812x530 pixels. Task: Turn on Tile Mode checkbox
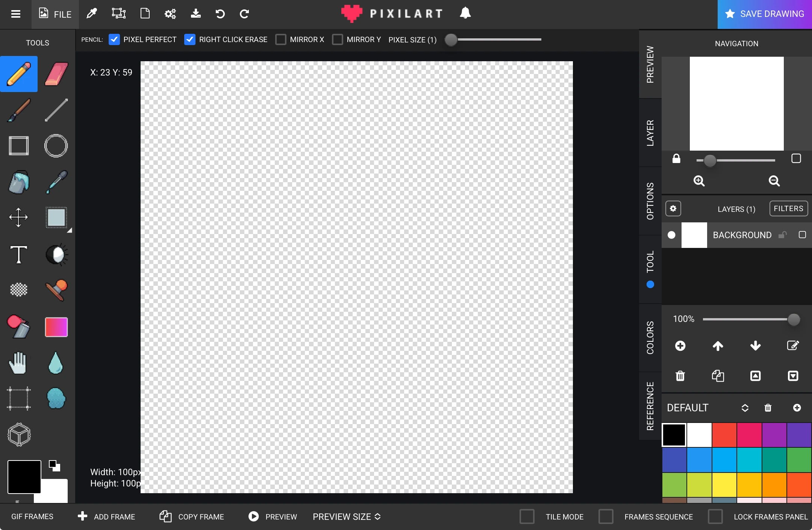(x=527, y=516)
